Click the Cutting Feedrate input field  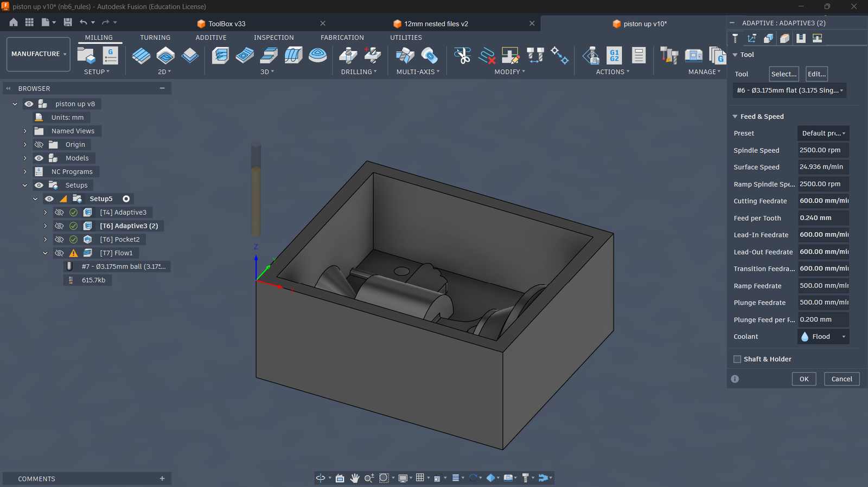(x=823, y=201)
